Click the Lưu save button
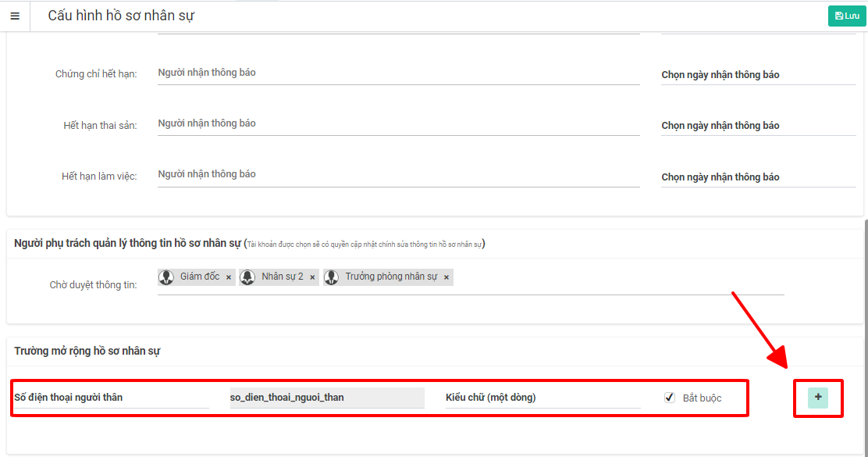 (x=847, y=16)
